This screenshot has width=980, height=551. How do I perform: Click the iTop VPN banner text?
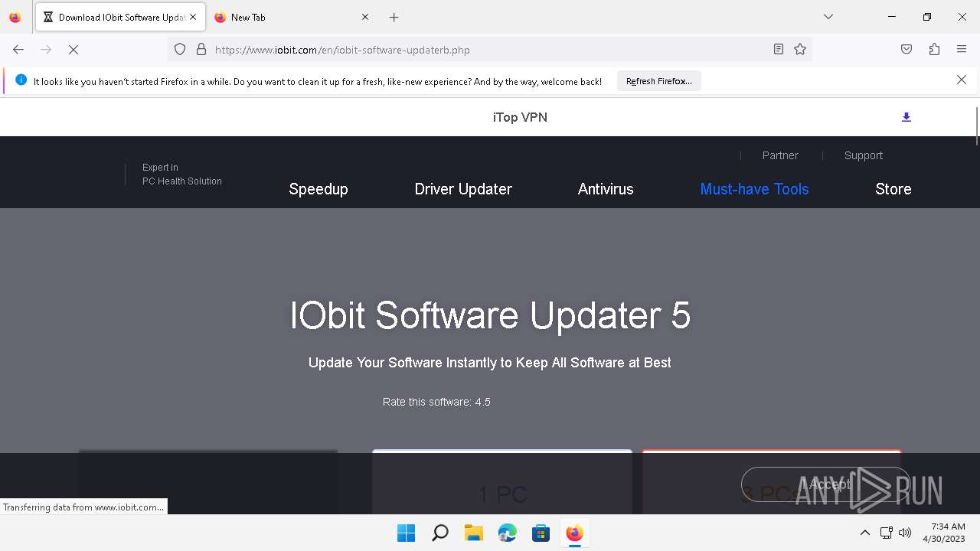coord(520,117)
